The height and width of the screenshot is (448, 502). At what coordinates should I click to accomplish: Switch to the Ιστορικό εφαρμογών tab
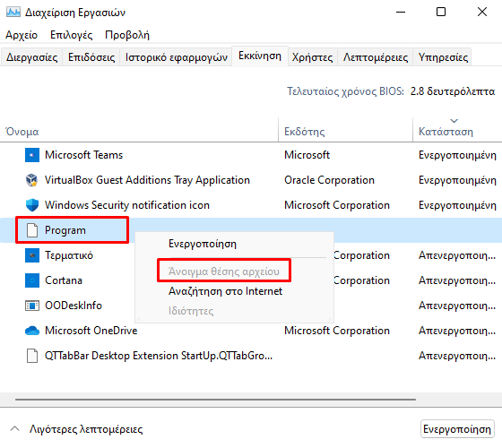coord(176,57)
